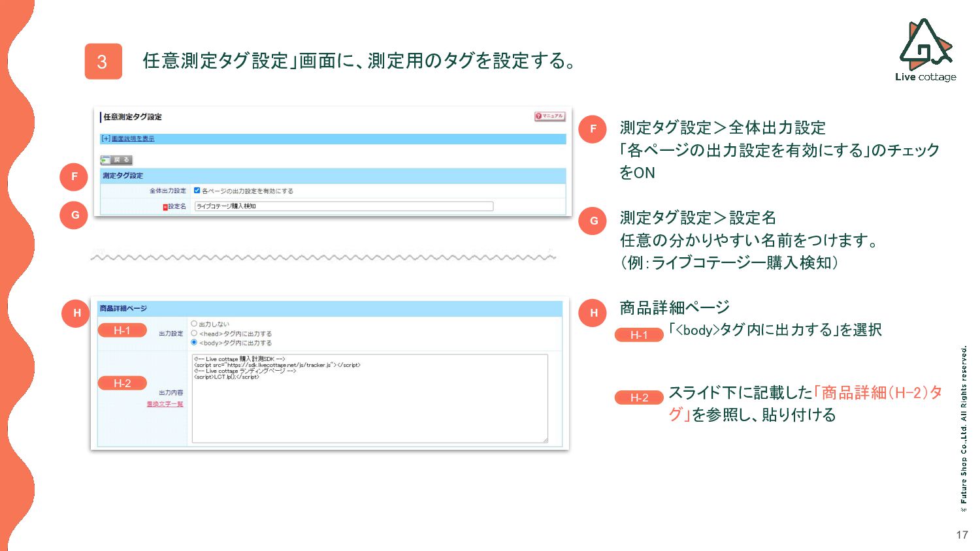Click inside the 出力内容 script textarea
The height and width of the screenshot is (551, 980).
370,399
